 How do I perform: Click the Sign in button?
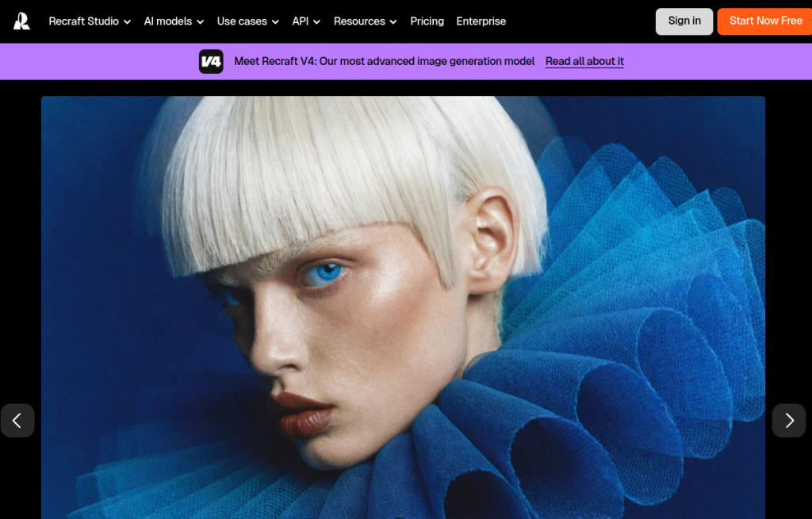coord(684,21)
